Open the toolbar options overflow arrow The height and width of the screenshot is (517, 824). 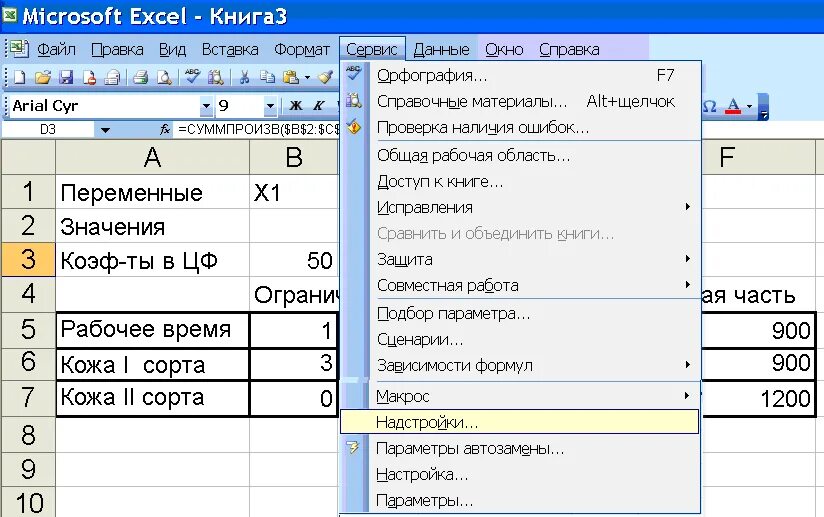click(764, 107)
